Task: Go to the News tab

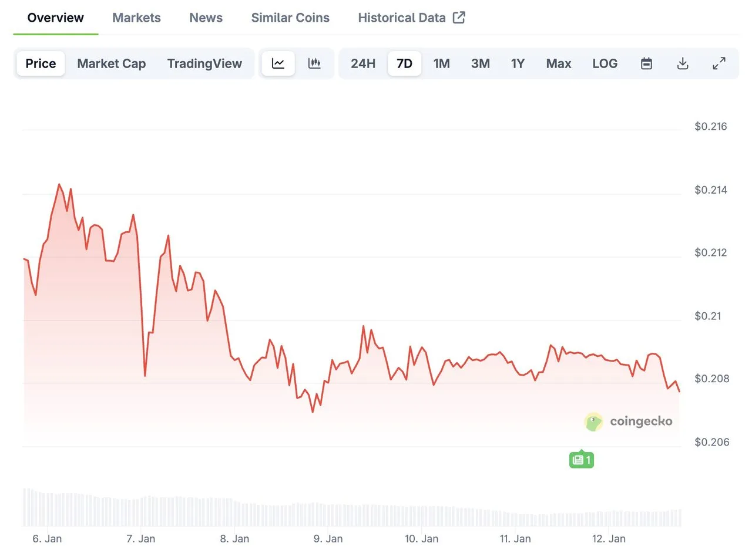Action: (206, 18)
